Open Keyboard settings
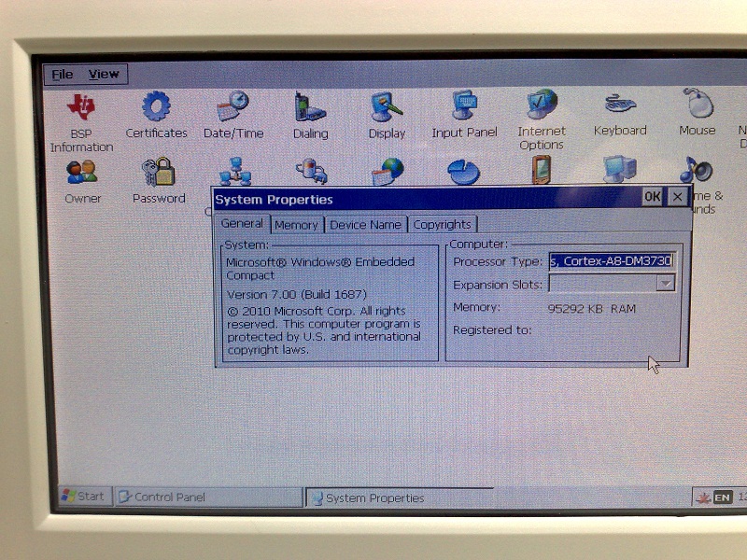This screenshot has width=747, height=560. [619, 107]
